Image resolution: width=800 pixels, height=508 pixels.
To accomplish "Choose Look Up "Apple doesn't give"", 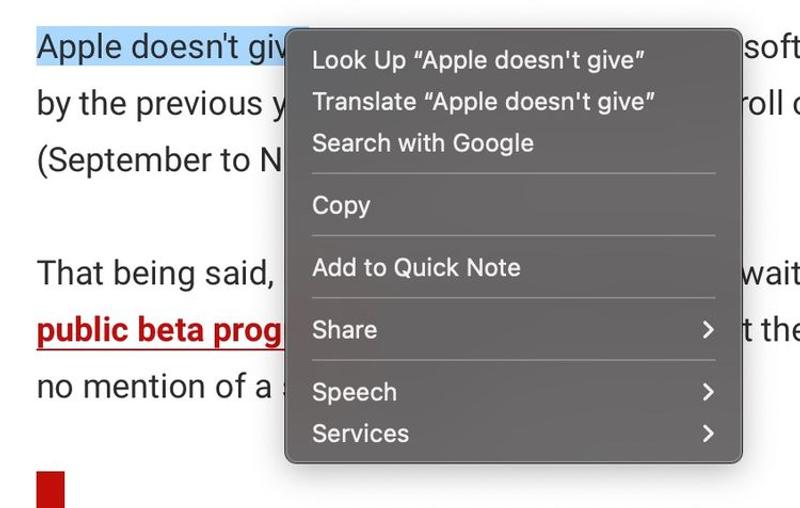I will coord(478,60).
